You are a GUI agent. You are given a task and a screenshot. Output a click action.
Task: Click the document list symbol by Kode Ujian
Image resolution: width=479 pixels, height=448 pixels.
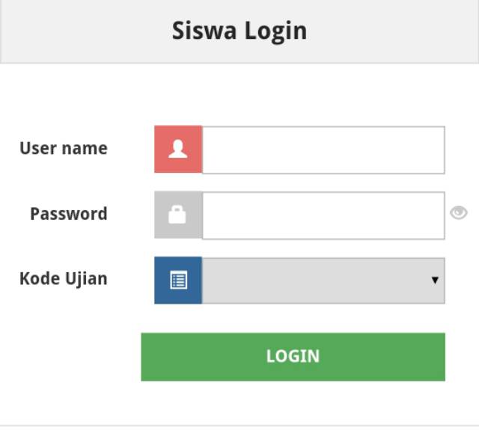coord(178,280)
